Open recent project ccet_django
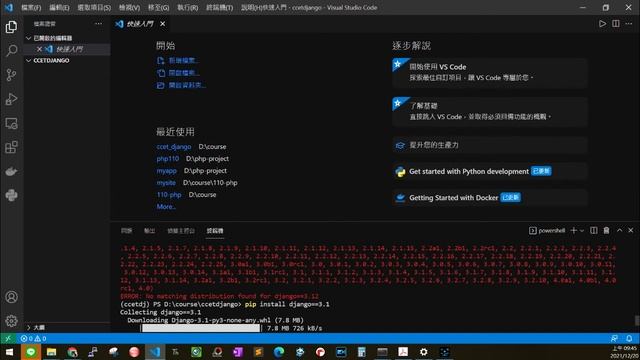Viewport: 640px width, 360px height. (x=174, y=147)
